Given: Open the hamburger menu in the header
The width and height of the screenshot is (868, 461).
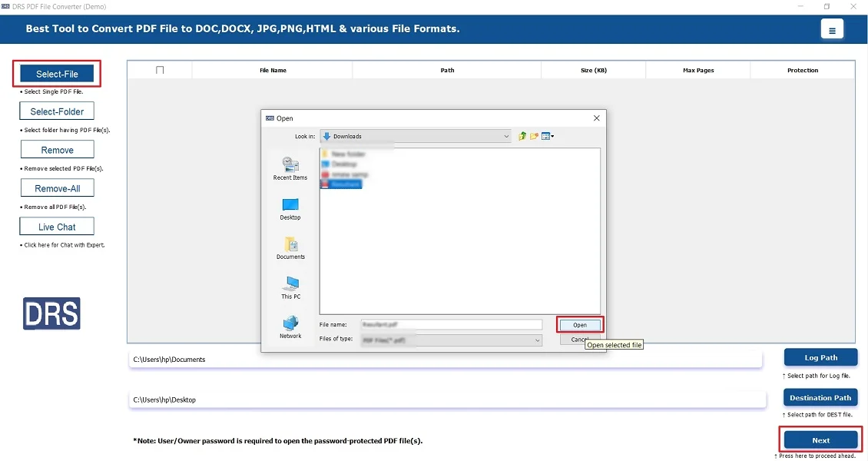Looking at the screenshot, I should tap(831, 29).
